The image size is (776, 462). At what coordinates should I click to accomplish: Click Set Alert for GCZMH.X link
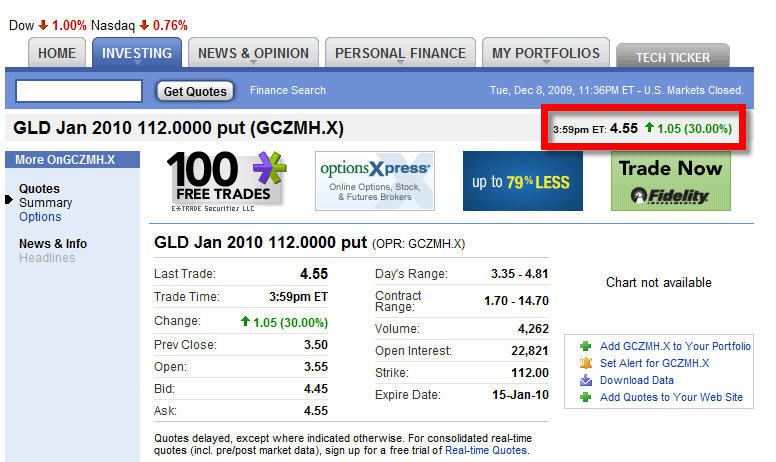(655, 363)
